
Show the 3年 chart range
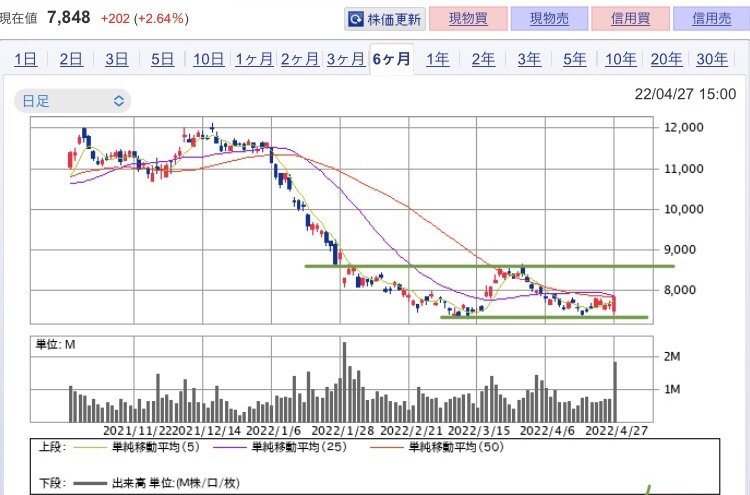pyautogui.click(x=529, y=59)
